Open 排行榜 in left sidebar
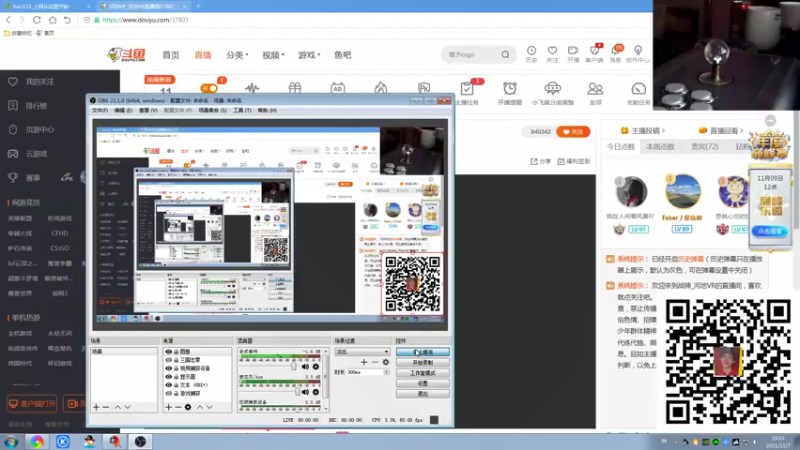 (x=36, y=106)
